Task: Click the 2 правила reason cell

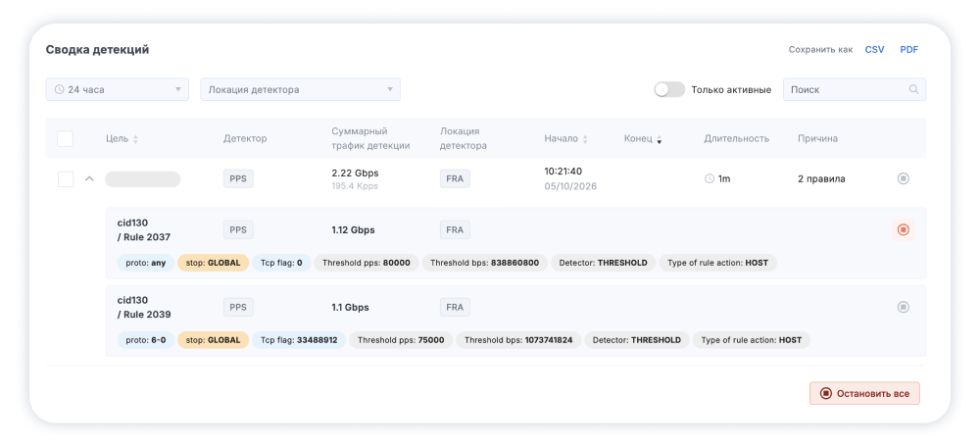Action: (821, 178)
